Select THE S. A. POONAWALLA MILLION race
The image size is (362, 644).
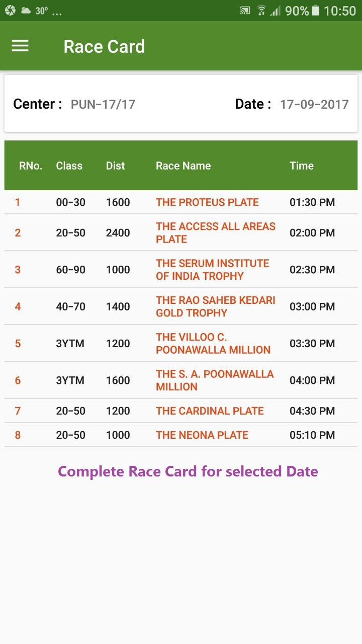215,380
